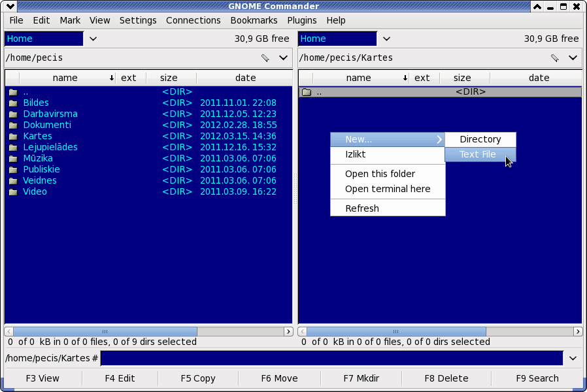This screenshot has height=392, width=587.
Task: Click the Publiskie folder icon
Action: tap(13, 169)
